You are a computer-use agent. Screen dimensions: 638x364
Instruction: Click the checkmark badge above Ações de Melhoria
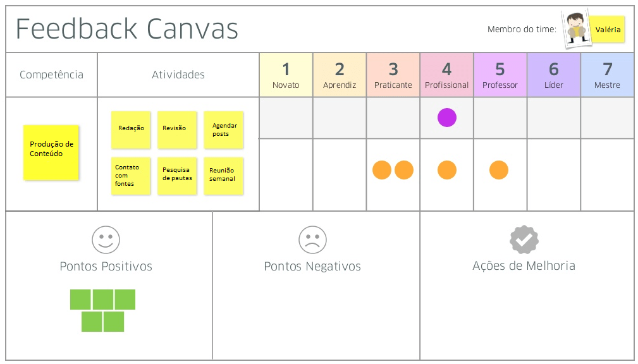[524, 240]
